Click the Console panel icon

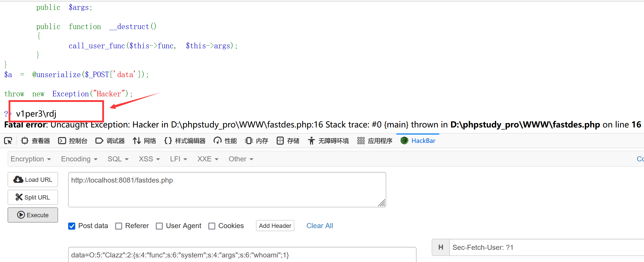62,141
